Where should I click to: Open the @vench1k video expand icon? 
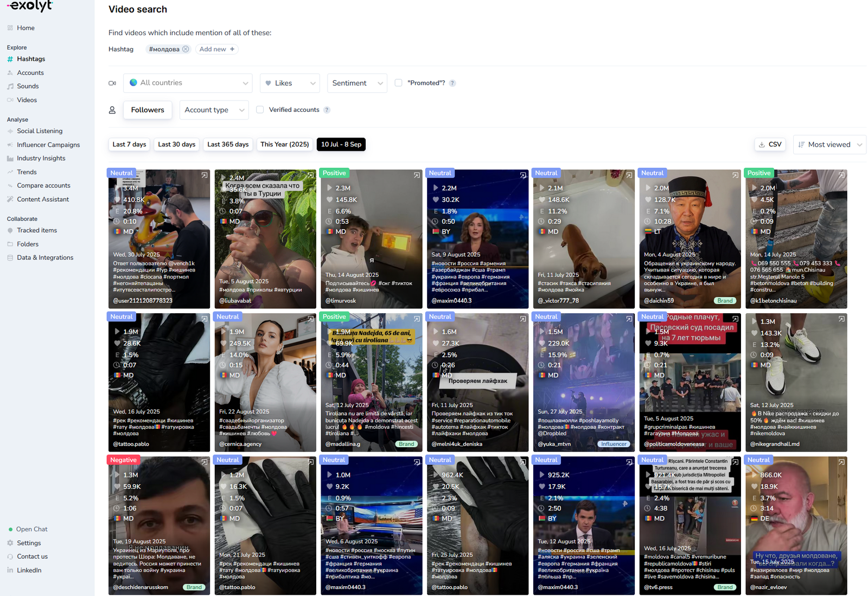205,175
